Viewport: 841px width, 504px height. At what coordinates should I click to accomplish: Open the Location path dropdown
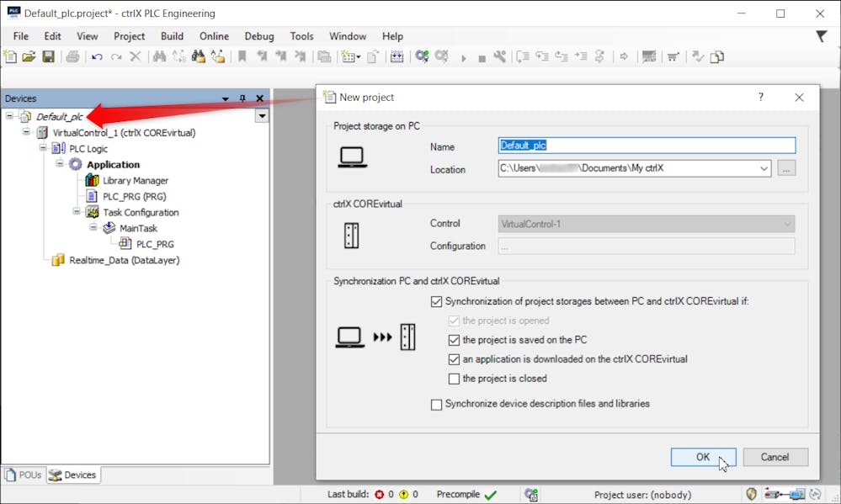pos(764,168)
